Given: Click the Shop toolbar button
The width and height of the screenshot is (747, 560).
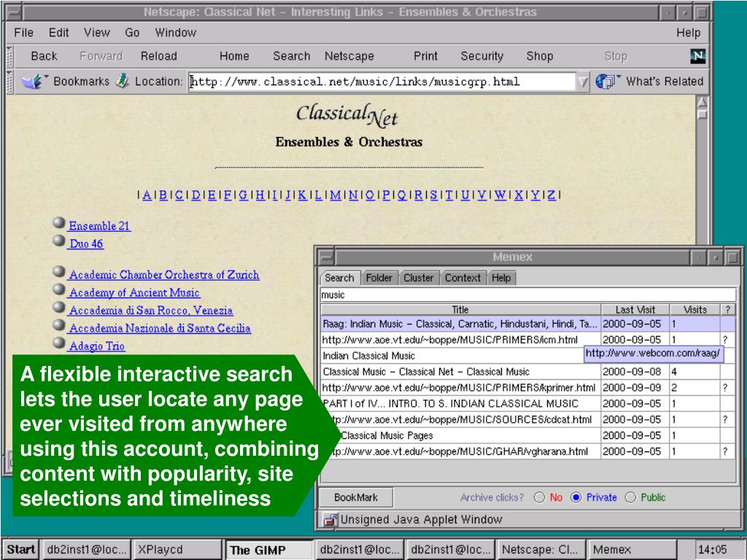Looking at the screenshot, I should (539, 56).
